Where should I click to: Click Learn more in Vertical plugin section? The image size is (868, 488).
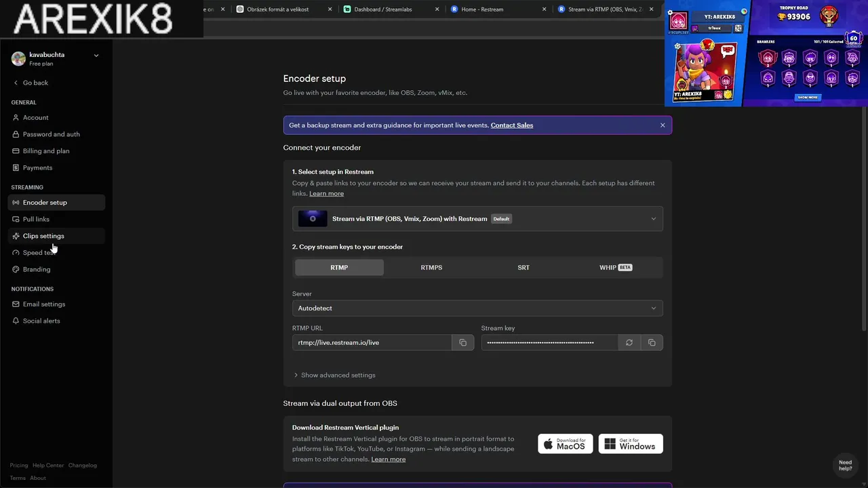[x=389, y=459]
